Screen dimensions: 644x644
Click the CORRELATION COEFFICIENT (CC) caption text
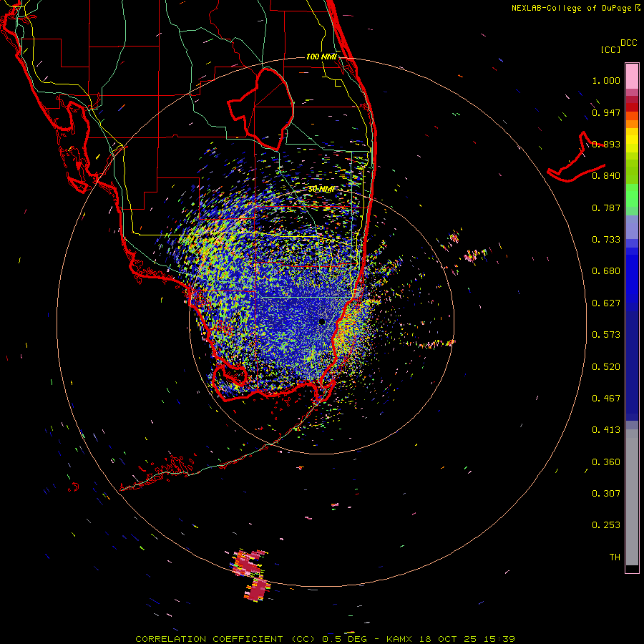tap(225, 639)
